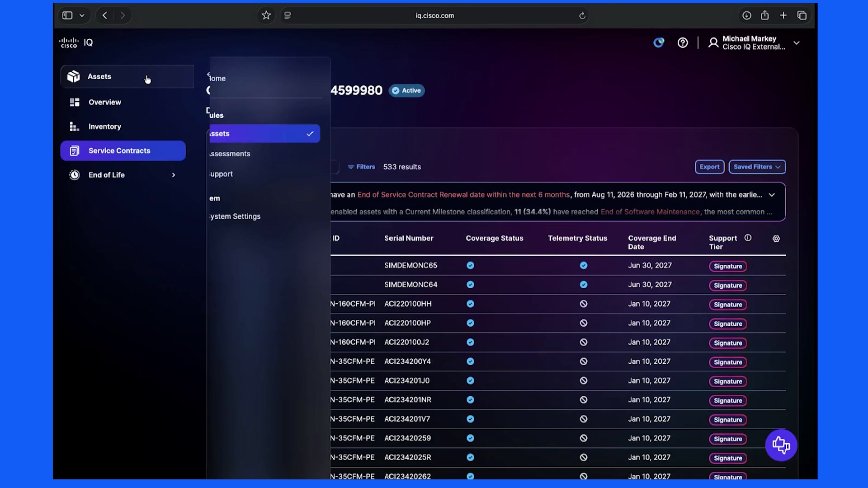Click the Serial Number column header
Viewport: 868px width, 488px height.
coord(409,238)
